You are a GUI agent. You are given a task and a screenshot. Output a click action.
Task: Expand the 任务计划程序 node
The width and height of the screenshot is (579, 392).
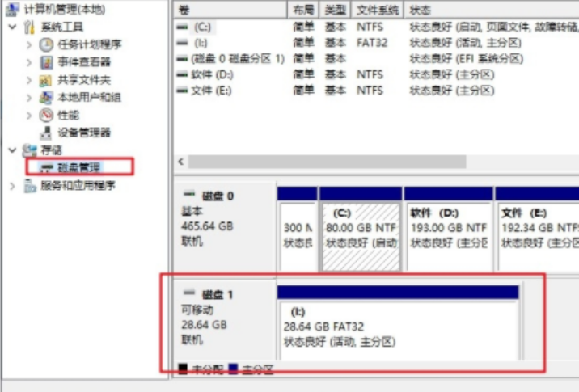[x=29, y=44]
